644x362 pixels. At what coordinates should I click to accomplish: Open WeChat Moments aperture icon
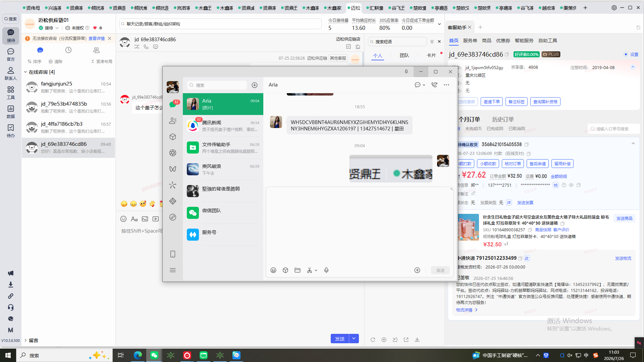tap(173, 153)
